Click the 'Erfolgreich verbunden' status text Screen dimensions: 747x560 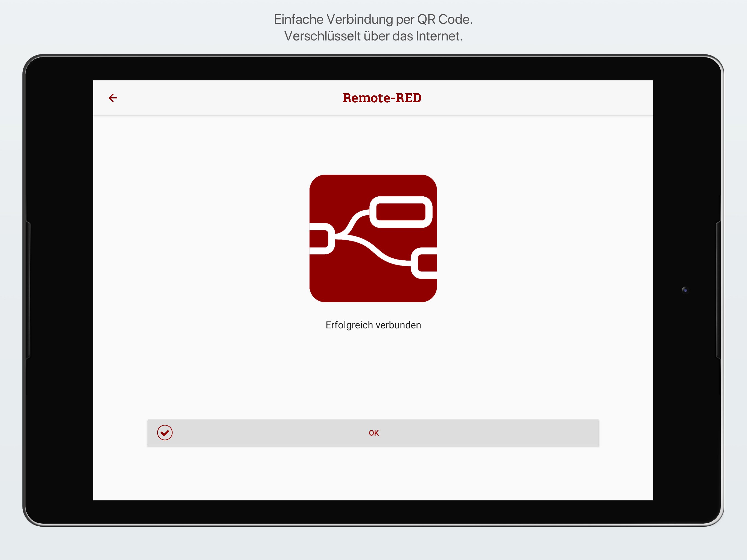click(373, 325)
